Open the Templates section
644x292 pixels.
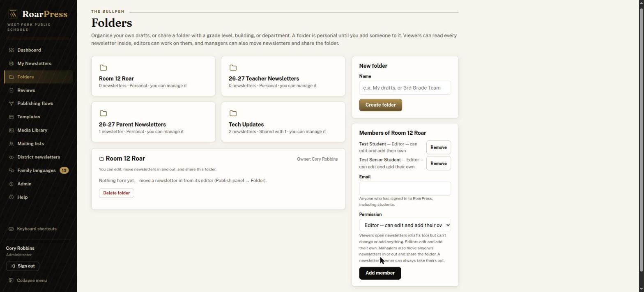click(x=38, y=117)
